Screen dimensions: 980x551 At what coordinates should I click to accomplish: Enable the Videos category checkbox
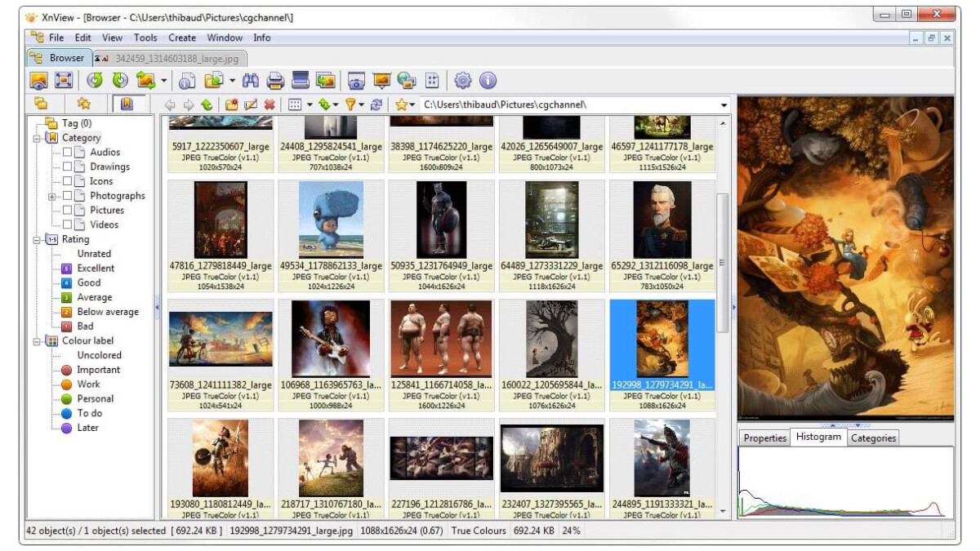[68, 224]
